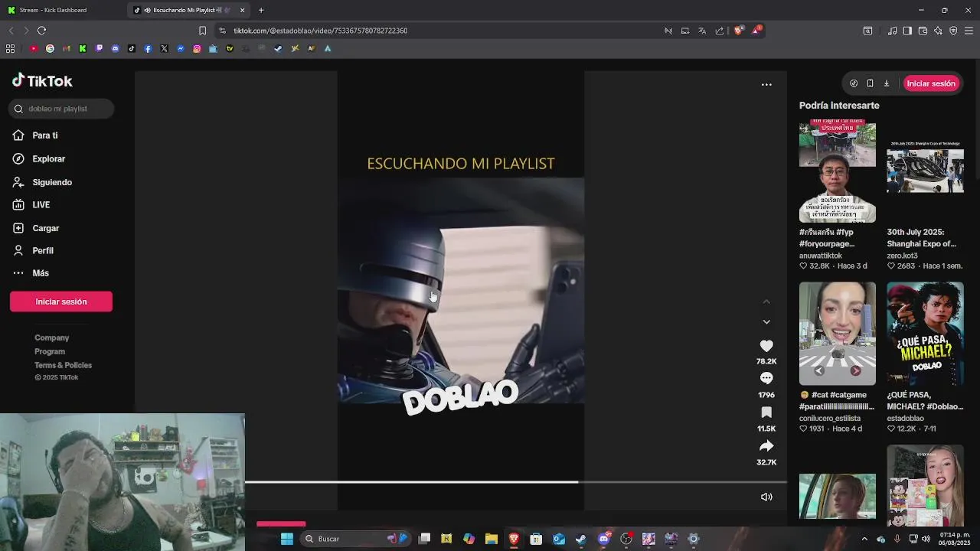This screenshot has width=980, height=551.
Task: Open the ¿Qué pasa, Michael? video thumbnail
Action: coord(925,334)
